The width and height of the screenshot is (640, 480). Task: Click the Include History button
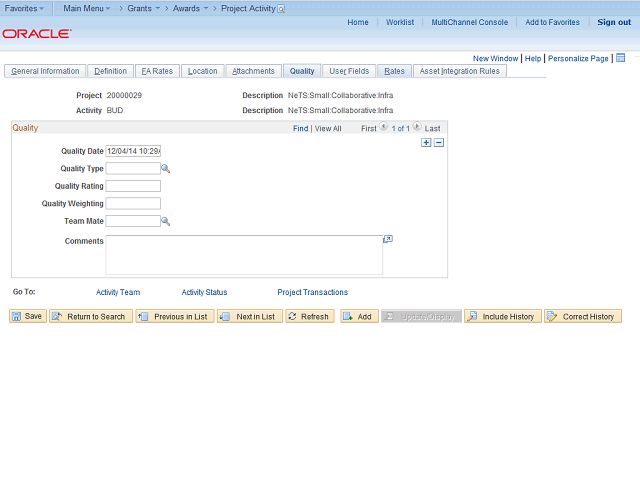[503, 316]
